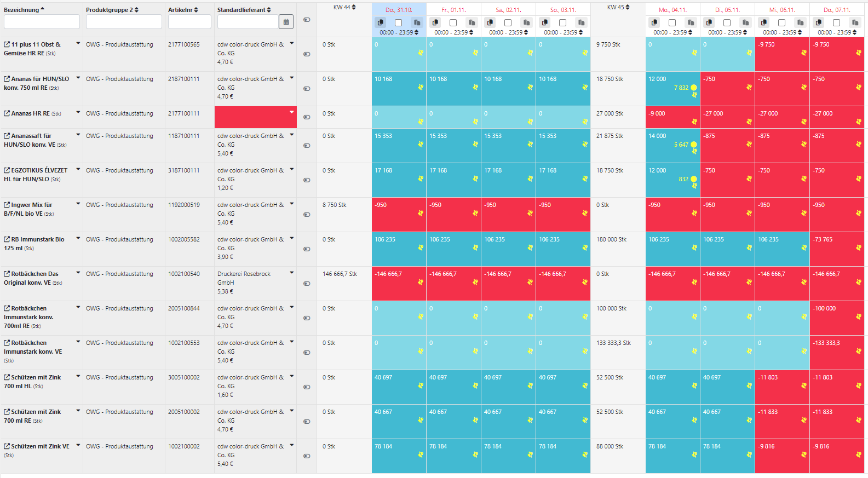Open supplier dropdown for Druckerei Rosebrock GmbH

tap(291, 273)
